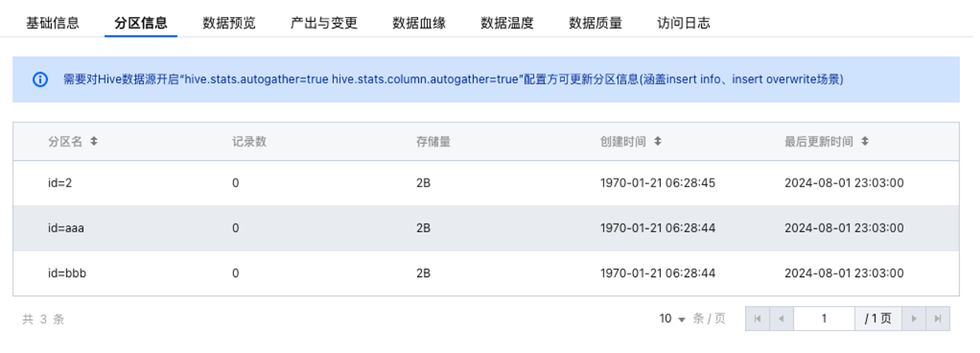This screenshot has height=353, width=980.
Task: Switch to the 数据预览 tab
Action: tap(229, 23)
